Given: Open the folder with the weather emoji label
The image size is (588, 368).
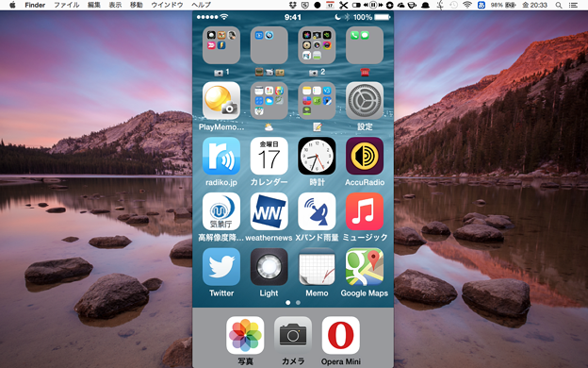Looking at the screenshot, I should click(269, 101).
